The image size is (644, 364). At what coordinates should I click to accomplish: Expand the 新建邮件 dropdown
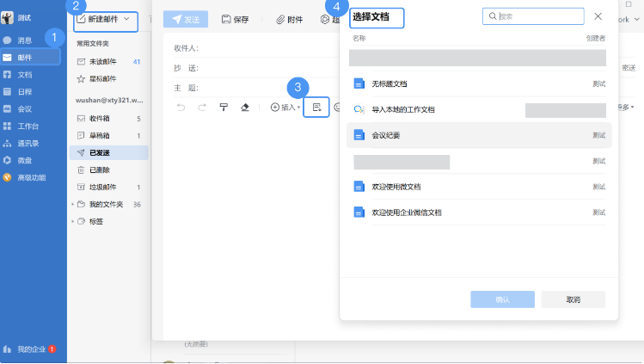tap(127, 18)
